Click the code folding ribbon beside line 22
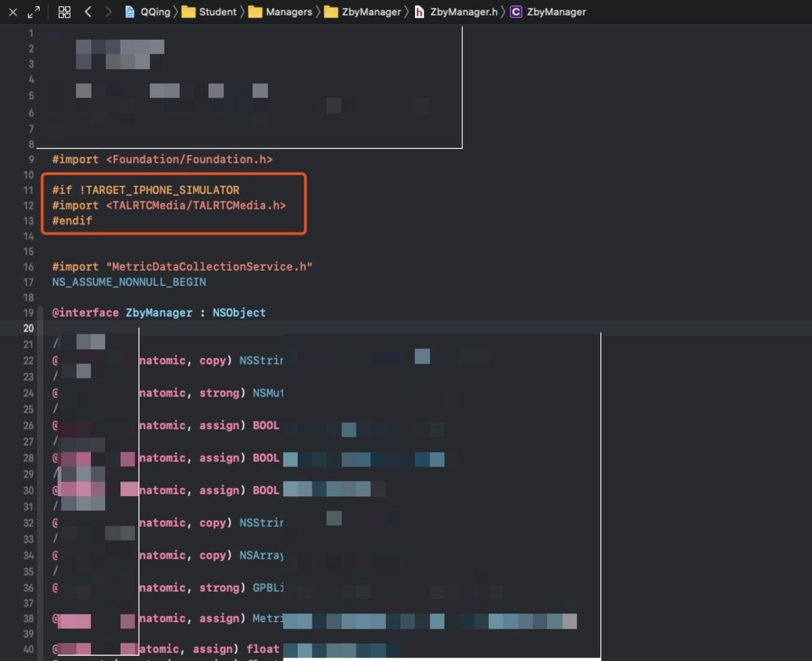 click(x=41, y=361)
